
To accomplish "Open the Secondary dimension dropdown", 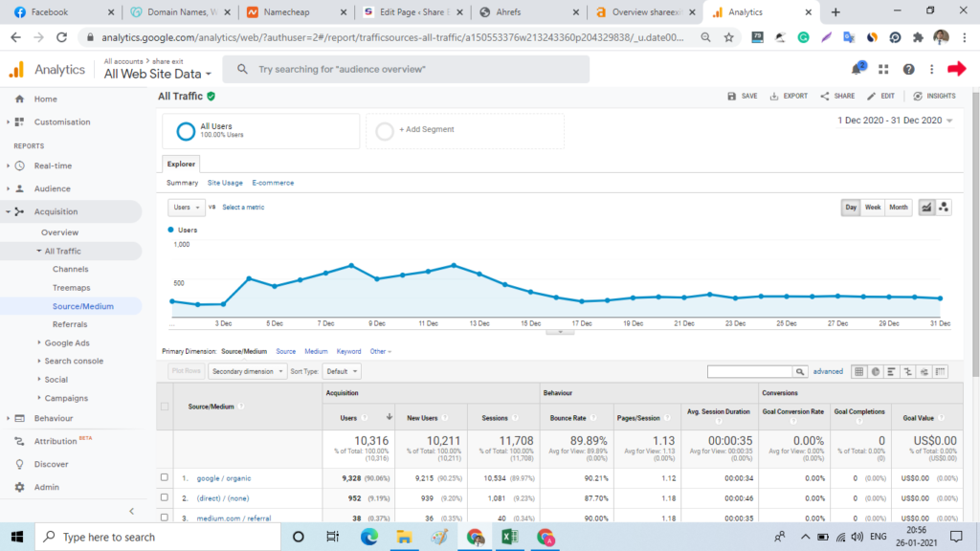I will pos(248,372).
